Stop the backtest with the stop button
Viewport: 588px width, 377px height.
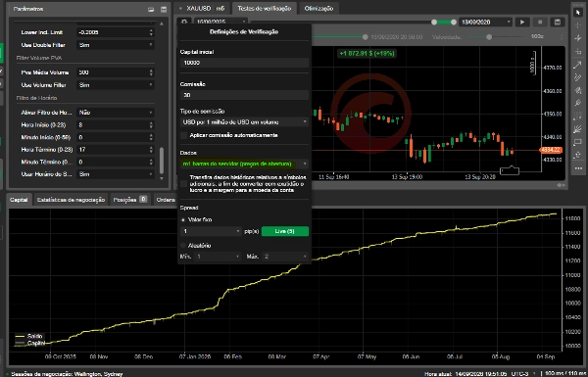point(540,23)
